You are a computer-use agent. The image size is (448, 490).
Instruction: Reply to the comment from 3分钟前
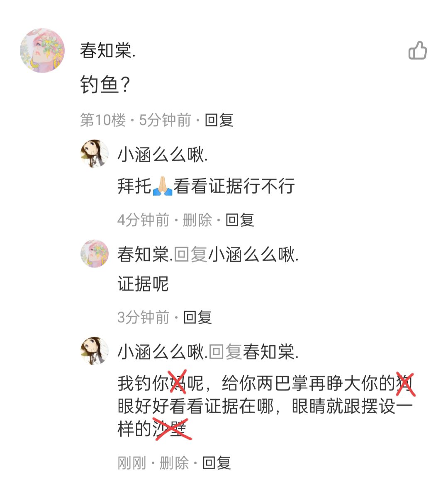click(197, 318)
